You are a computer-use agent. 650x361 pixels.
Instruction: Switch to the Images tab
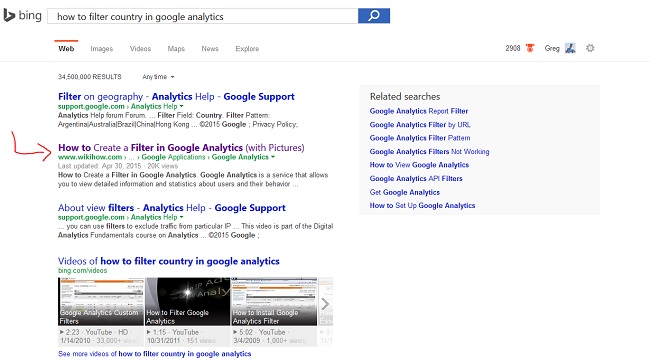coord(102,48)
